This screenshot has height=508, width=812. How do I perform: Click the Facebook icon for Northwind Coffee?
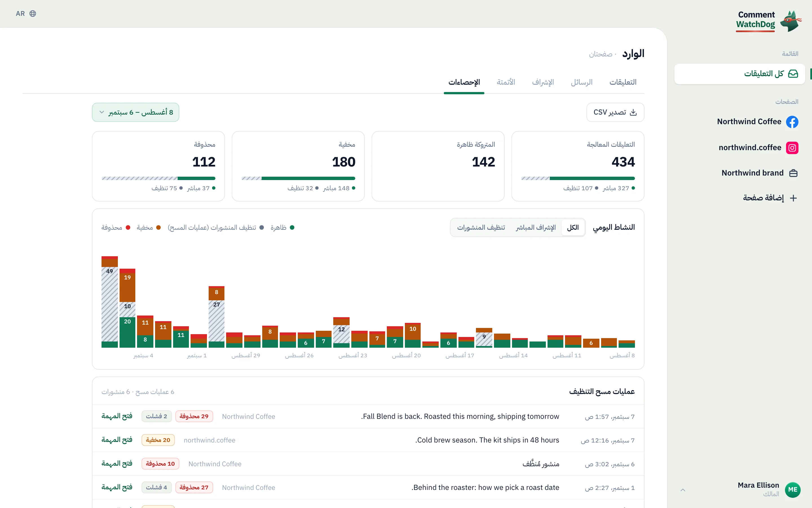tap(792, 122)
